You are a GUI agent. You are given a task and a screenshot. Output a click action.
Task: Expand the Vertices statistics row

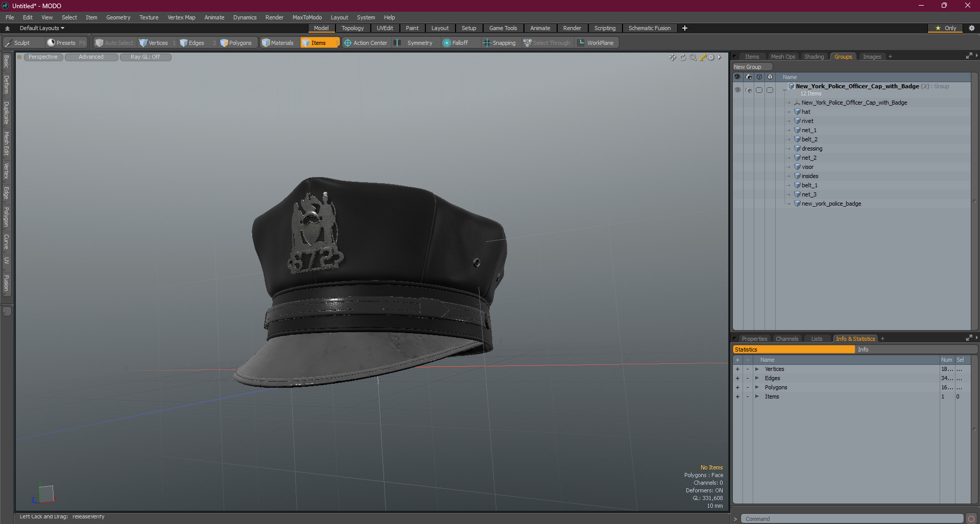point(757,369)
